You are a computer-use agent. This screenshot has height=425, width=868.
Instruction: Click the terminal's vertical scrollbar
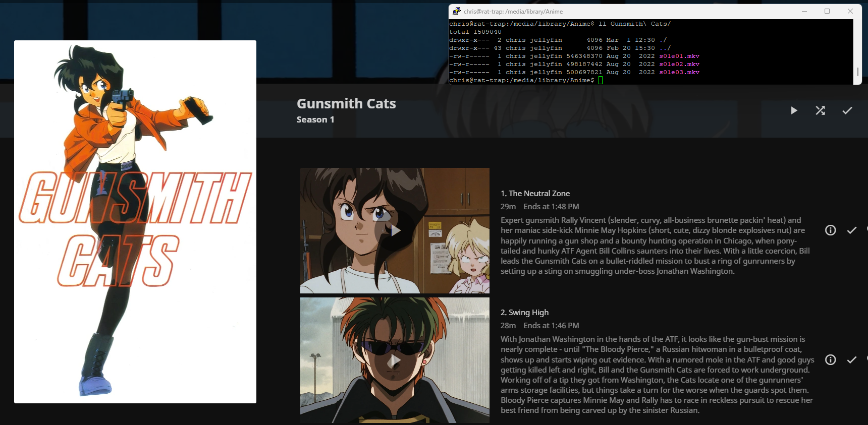point(857,72)
